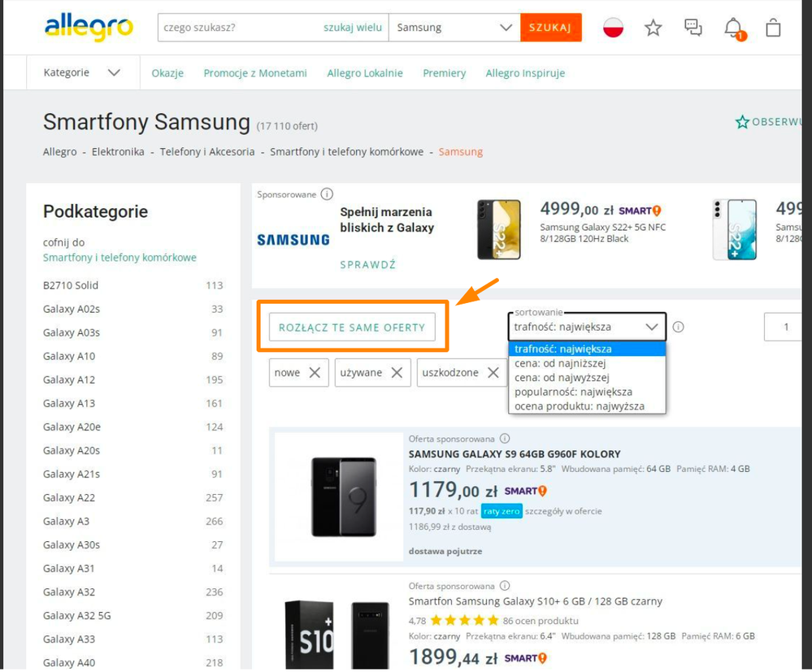Open messages chat icon
Screen dimensions: 812x672
(693, 28)
